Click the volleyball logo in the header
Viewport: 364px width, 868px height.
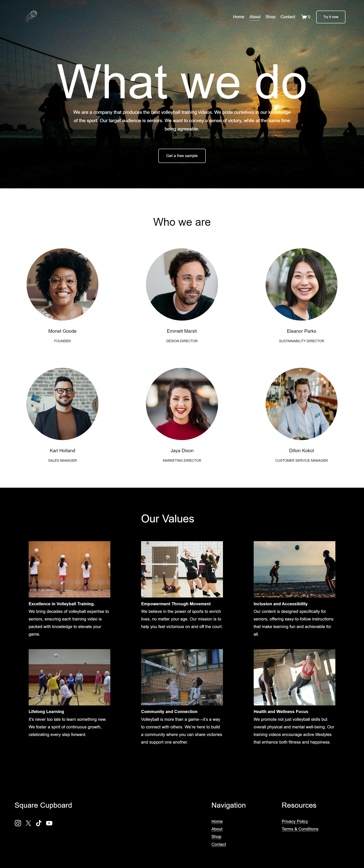(31, 17)
